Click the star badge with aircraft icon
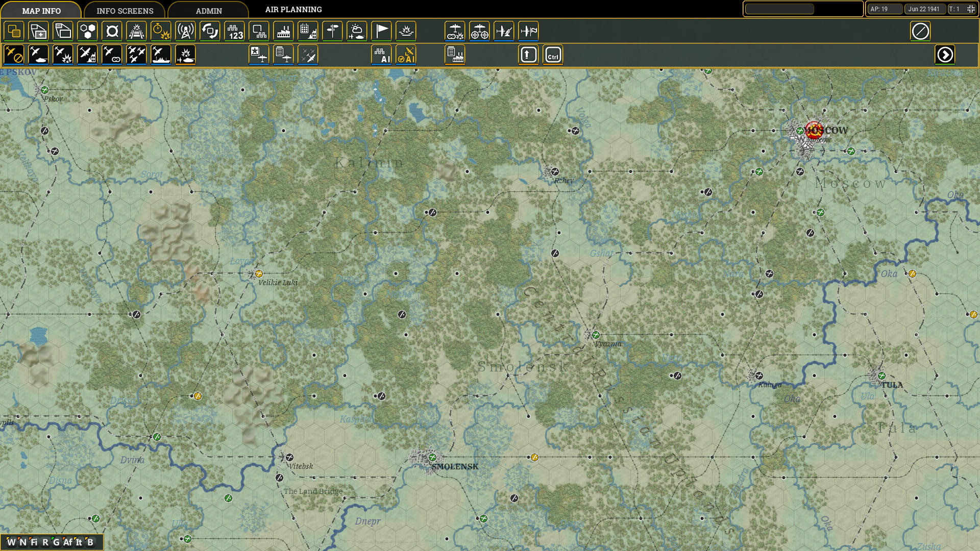Image resolution: width=980 pixels, height=551 pixels. [x=259, y=55]
